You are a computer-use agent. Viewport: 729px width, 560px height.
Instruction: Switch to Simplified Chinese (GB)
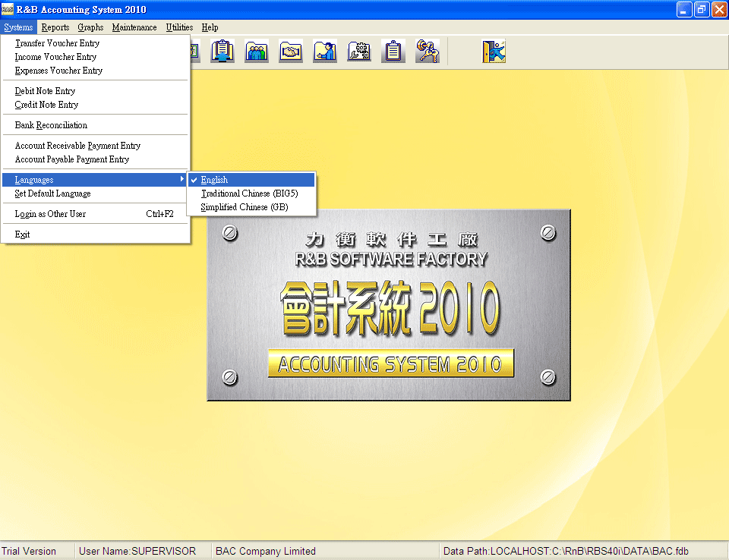[x=251, y=207]
